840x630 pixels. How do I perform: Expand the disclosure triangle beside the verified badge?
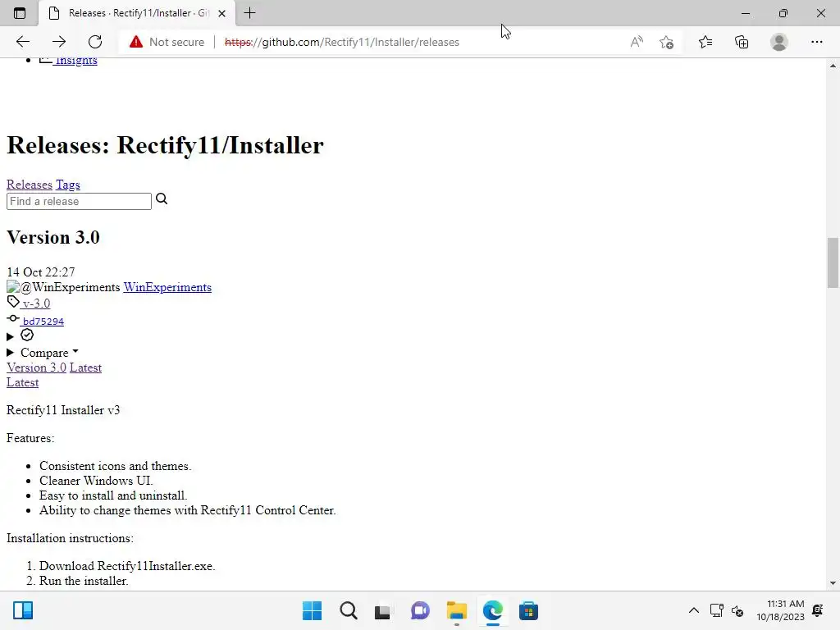click(10, 336)
